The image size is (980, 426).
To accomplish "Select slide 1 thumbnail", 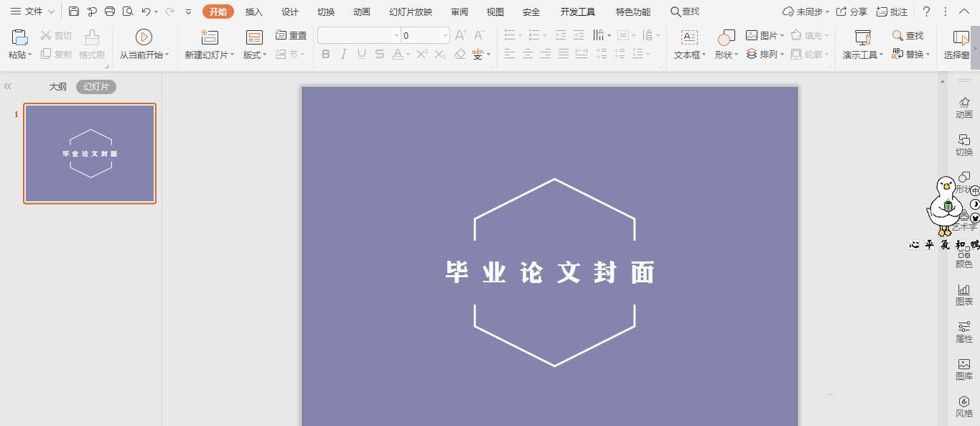I will (x=90, y=154).
